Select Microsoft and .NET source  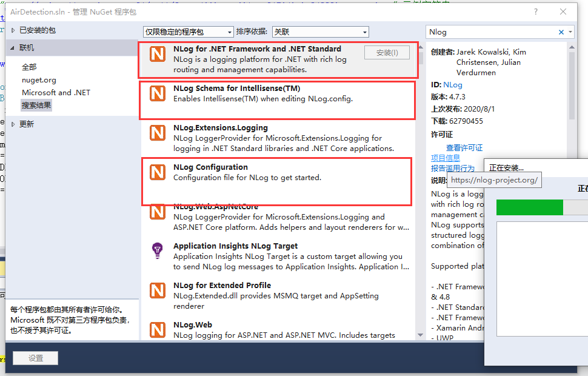pyautogui.click(x=56, y=92)
